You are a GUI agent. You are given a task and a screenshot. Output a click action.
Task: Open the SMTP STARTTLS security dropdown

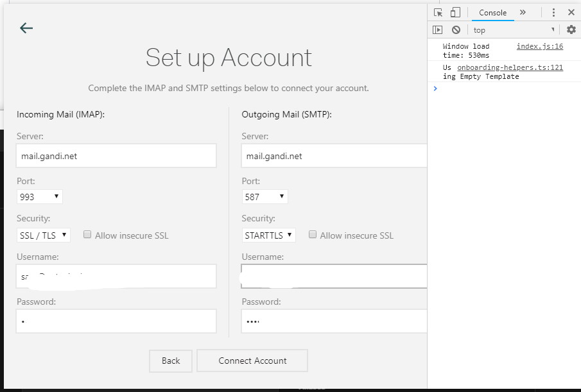268,235
